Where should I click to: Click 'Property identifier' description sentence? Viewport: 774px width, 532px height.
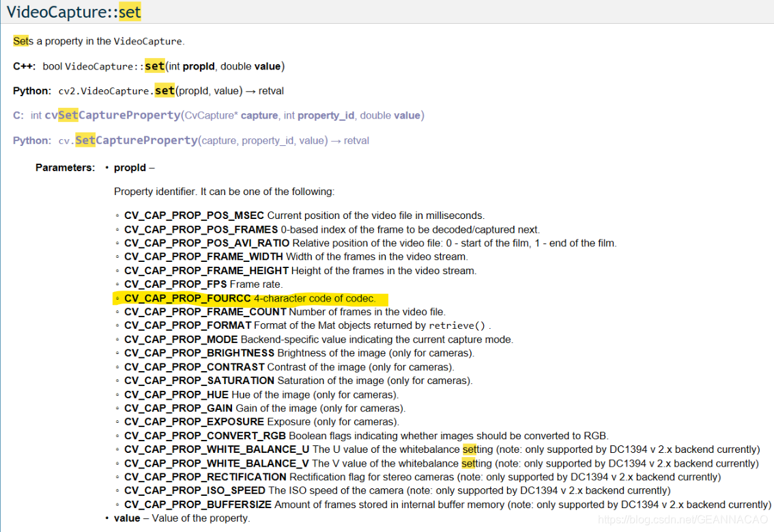(224, 191)
